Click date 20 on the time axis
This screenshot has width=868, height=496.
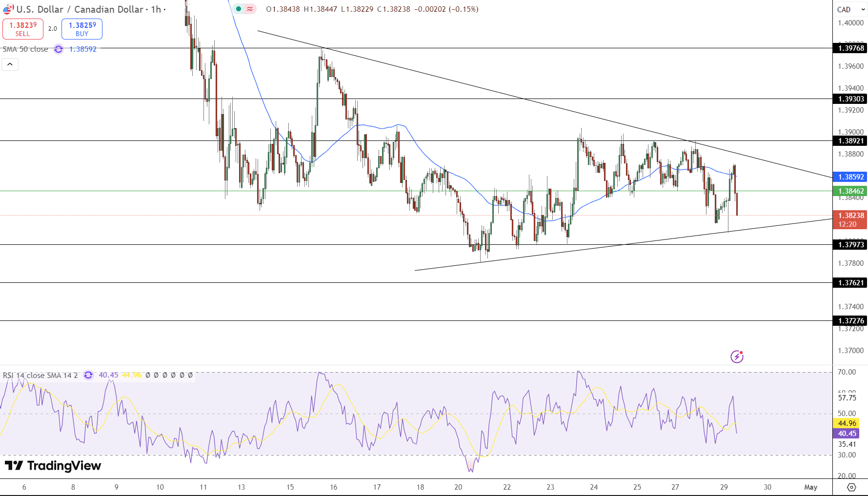click(458, 487)
